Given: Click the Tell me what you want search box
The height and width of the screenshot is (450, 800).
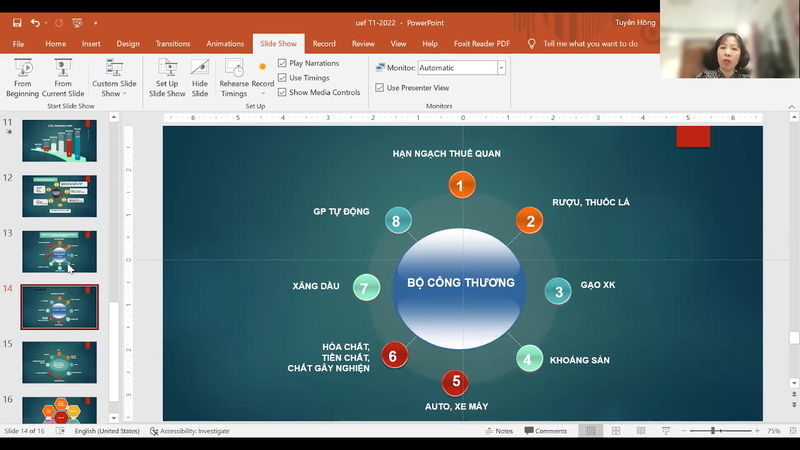Looking at the screenshot, I should [590, 44].
